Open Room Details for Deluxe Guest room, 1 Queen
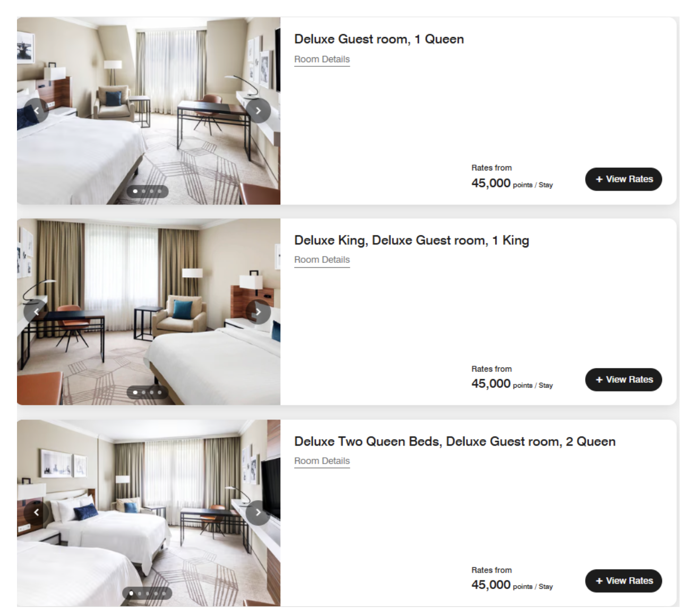Viewport: 687px width, 616px height. (x=322, y=59)
